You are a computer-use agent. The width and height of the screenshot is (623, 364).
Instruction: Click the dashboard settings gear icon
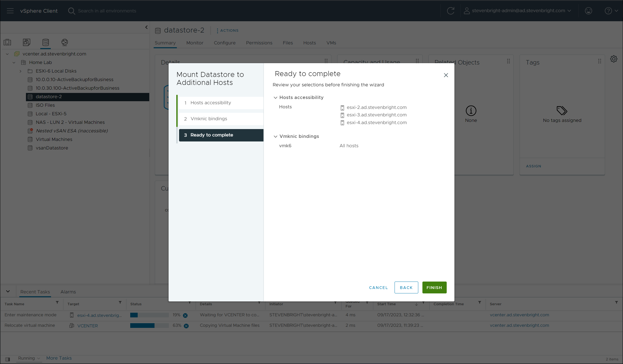point(614,59)
